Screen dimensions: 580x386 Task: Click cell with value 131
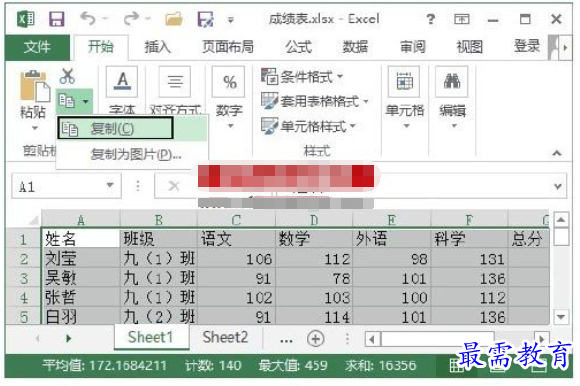click(469, 259)
